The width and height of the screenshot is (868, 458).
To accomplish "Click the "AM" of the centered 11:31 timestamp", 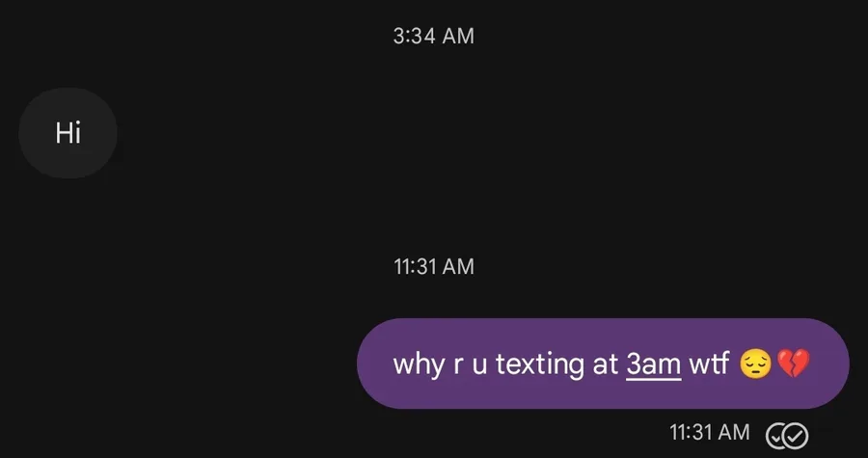I will coord(458,267).
